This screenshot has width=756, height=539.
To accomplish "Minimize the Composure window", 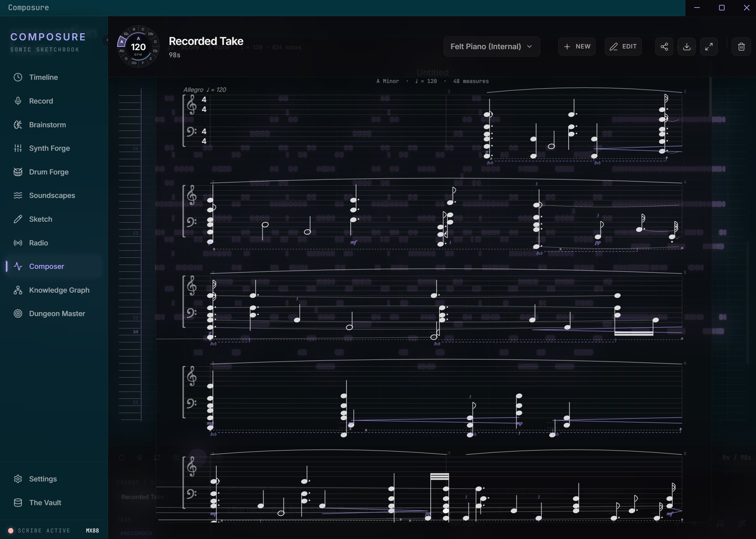I will (697, 8).
